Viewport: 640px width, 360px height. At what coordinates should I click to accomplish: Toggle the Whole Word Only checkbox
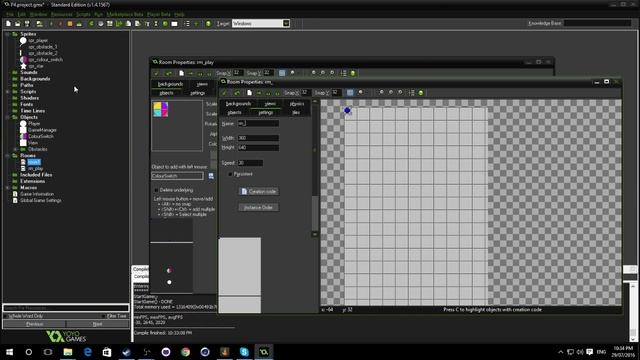(5, 316)
